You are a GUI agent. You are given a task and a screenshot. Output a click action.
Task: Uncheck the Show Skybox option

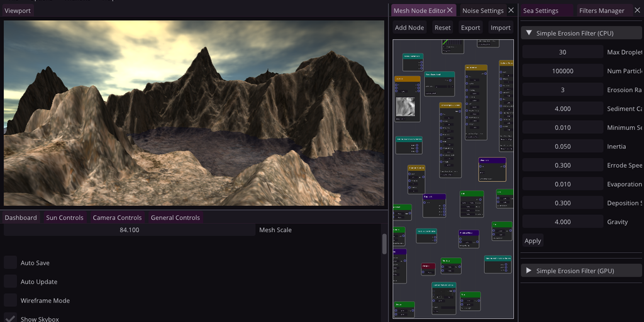[x=11, y=318]
